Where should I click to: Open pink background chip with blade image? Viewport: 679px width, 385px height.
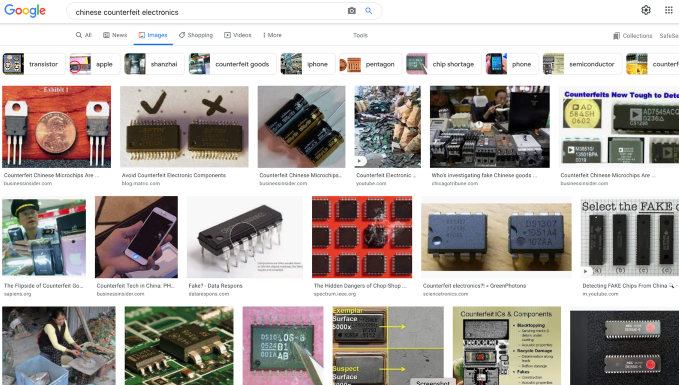[x=283, y=346]
